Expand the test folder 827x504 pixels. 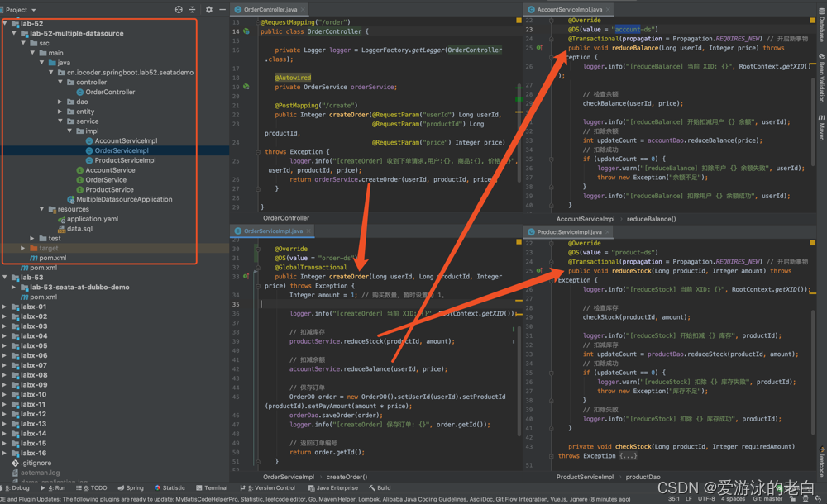[x=32, y=238]
